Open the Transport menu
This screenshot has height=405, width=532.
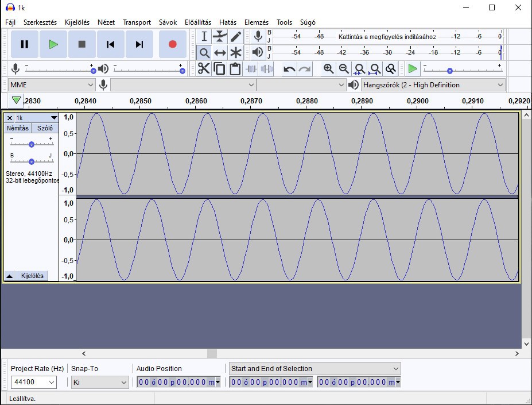137,22
